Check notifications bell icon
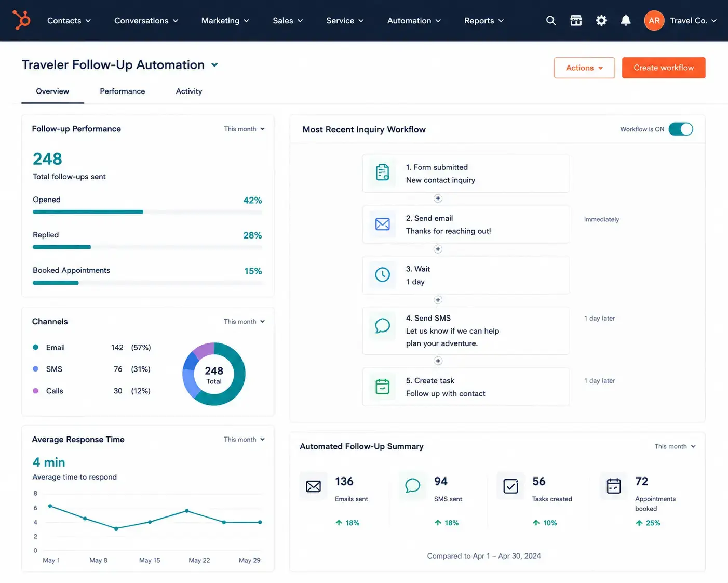728x583 pixels. click(626, 21)
